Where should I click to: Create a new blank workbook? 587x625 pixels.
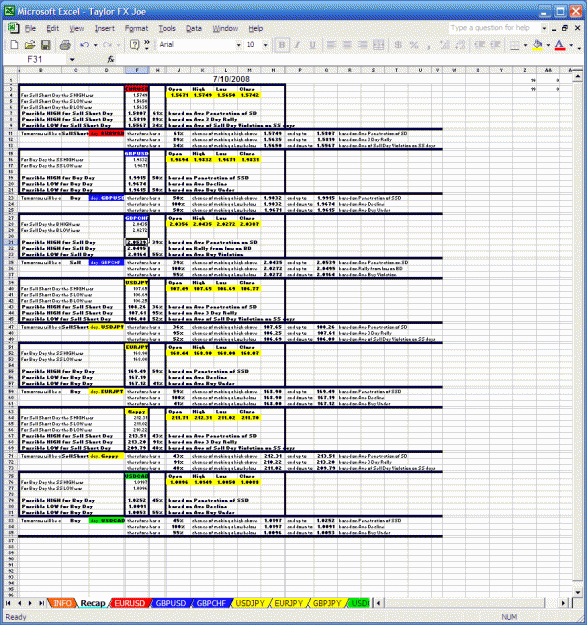[14, 45]
